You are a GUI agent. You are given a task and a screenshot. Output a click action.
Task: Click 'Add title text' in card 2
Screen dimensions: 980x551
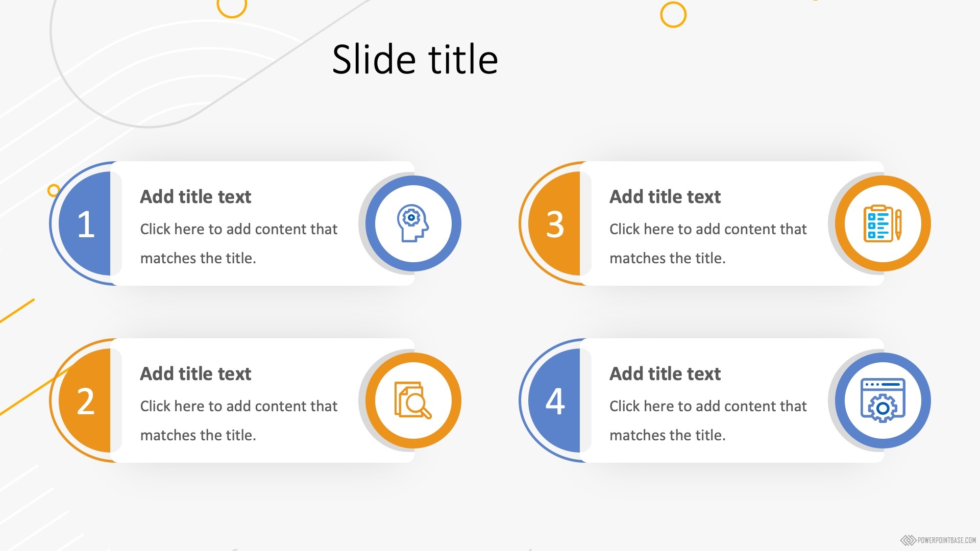195,374
